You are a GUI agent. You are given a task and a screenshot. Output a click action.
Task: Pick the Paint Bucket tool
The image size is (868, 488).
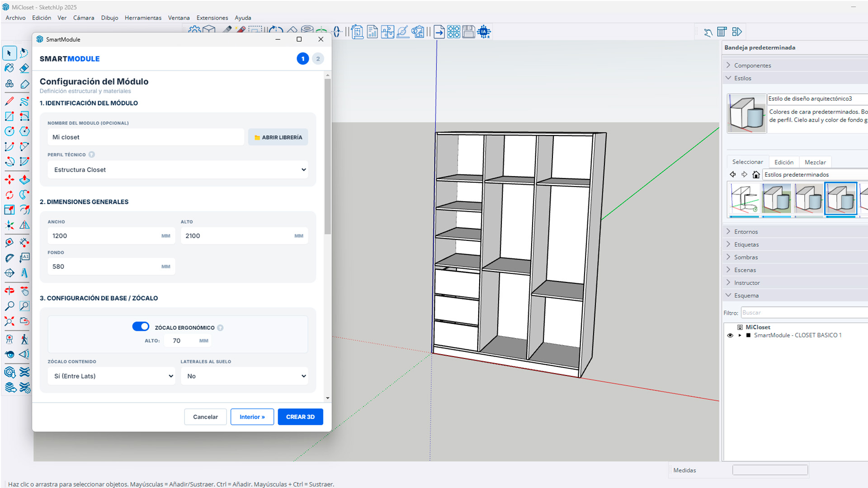(9, 68)
